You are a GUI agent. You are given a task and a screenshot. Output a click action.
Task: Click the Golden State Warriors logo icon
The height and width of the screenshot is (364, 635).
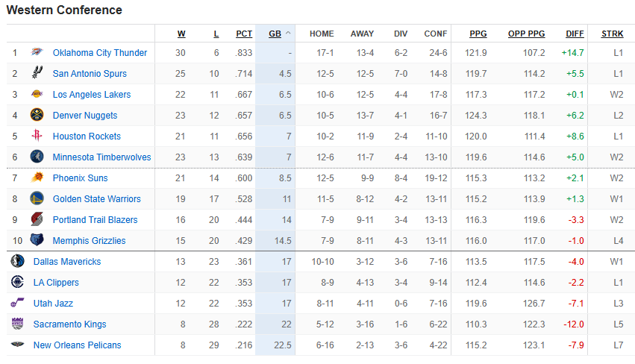(37, 198)
